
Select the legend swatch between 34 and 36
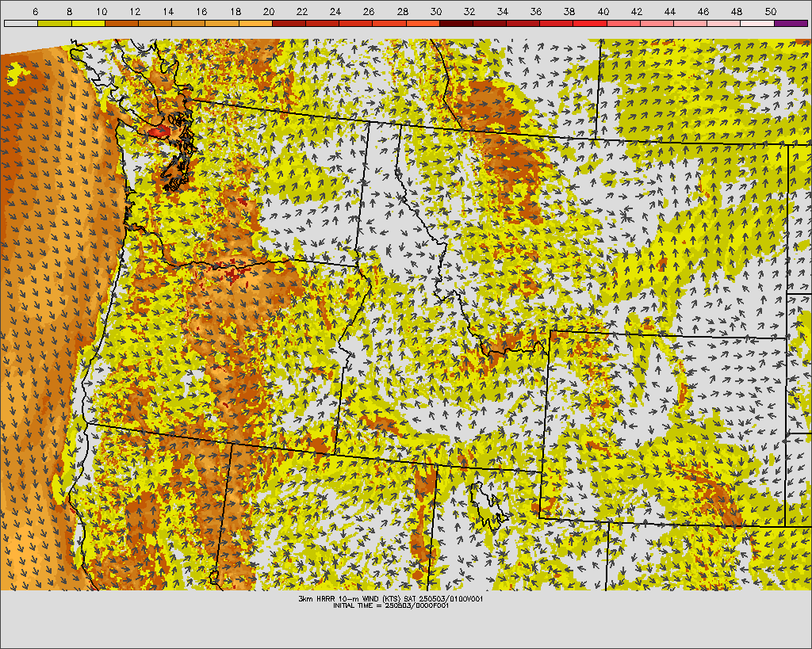[523, 23]
